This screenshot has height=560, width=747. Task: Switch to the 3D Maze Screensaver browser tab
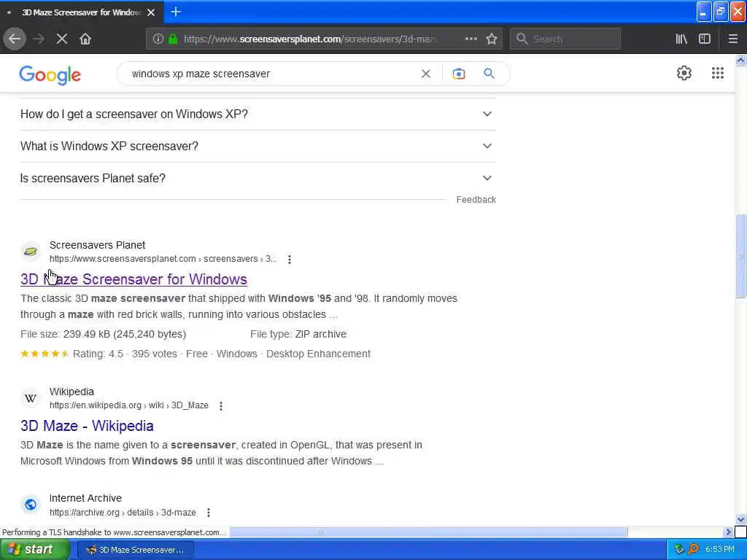pos(82,12)
